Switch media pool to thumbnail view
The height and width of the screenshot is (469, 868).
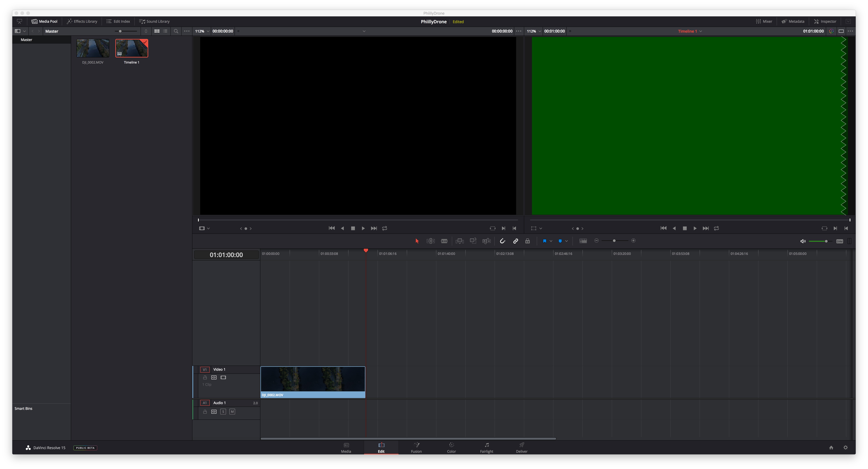coord(157,31)
